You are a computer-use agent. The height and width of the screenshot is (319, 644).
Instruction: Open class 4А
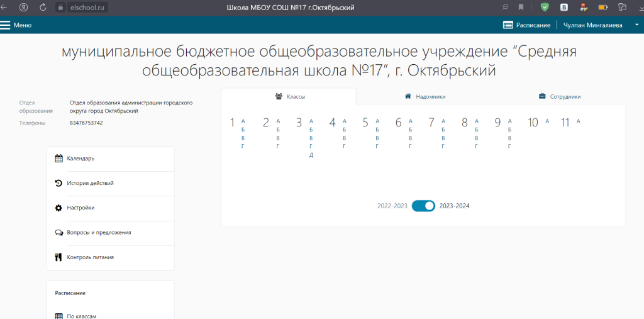[344, 121]
